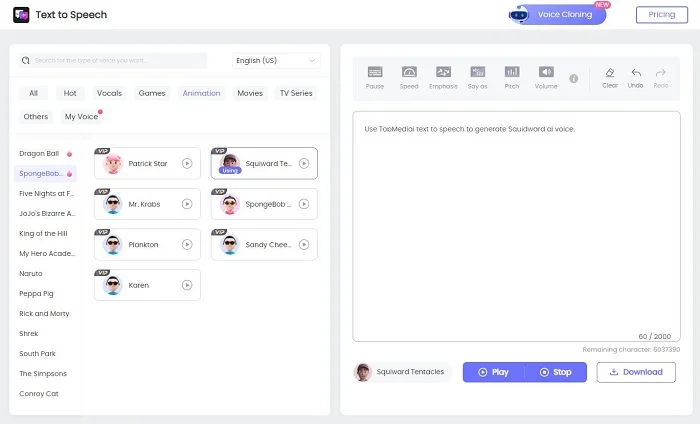Click the 60 / 2000 character counter
This screenshot has width=700, height=424.
(x=654, y=336)
